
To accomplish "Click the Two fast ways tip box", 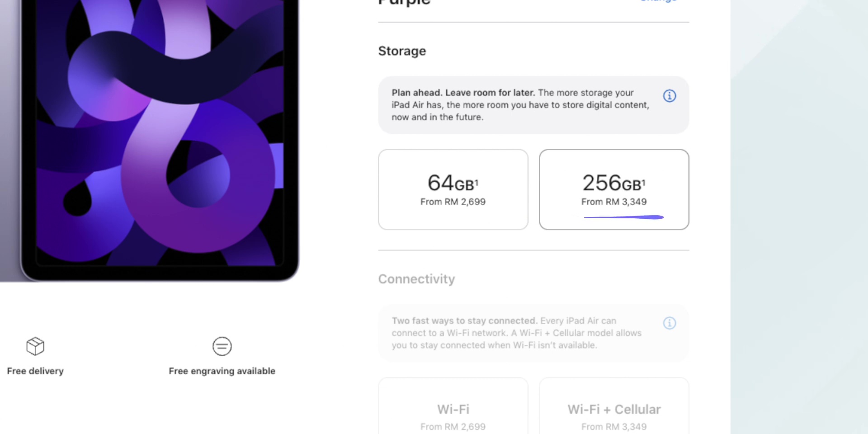I will 533,333.
